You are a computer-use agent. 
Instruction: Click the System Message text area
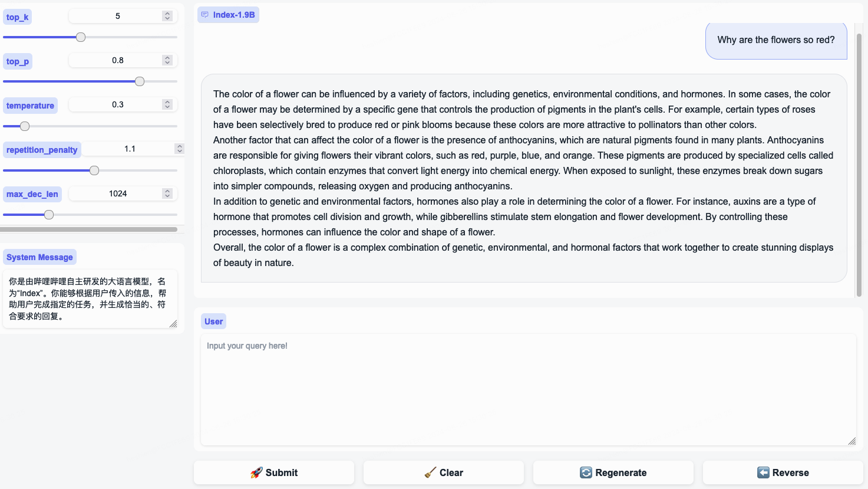[88, 298]
